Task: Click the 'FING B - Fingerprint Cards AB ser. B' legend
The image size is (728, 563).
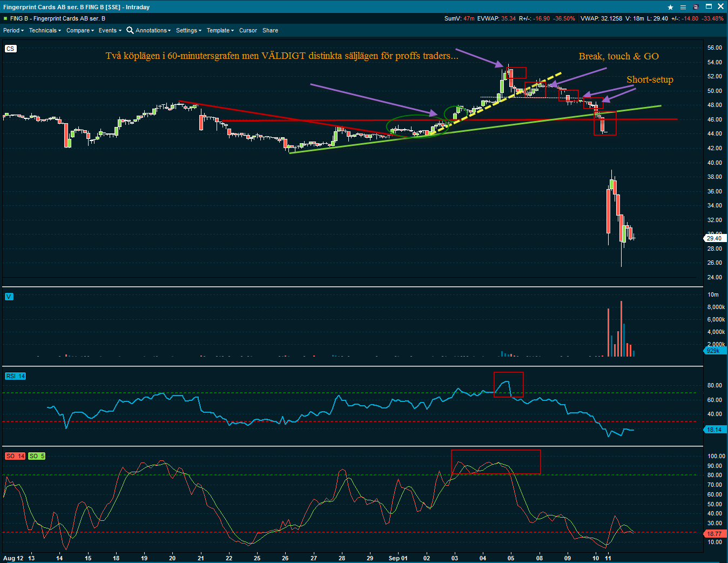Action: tap(58, 18)
